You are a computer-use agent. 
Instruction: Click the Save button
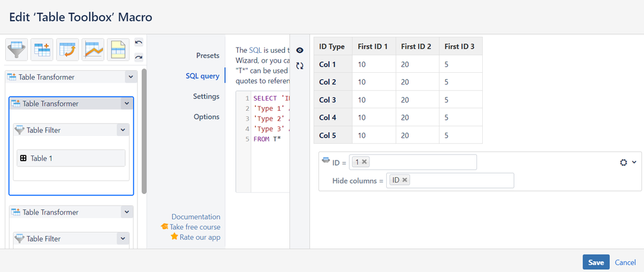coord(596,262)
